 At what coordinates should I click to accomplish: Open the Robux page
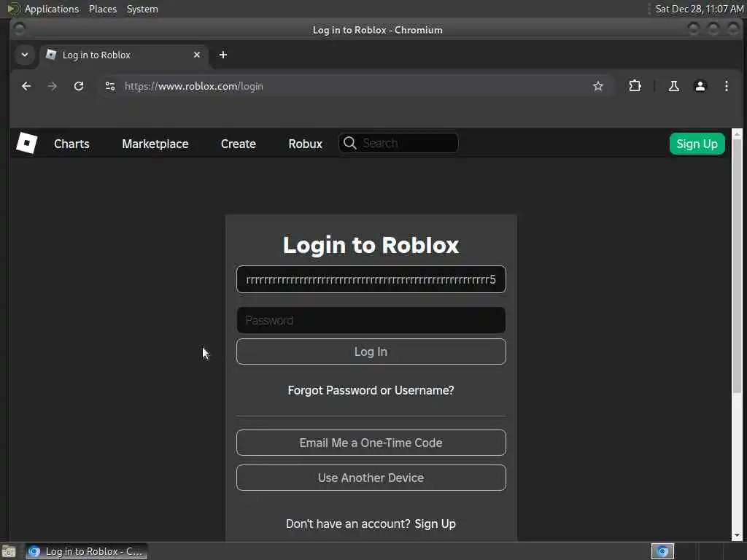point(306,144)
